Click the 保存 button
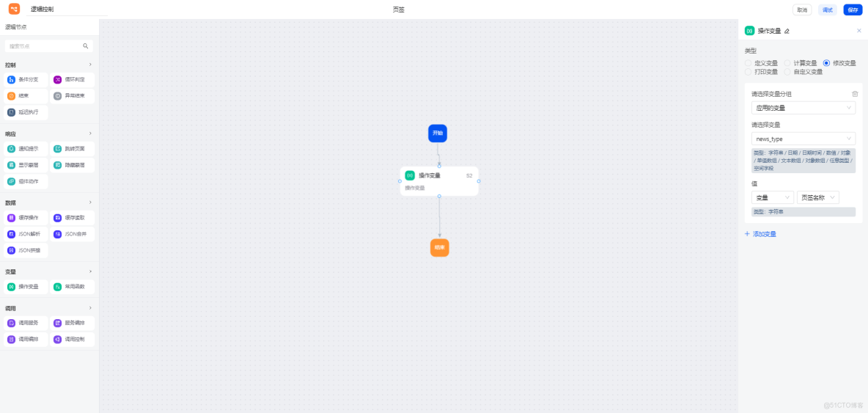Screen dimensions: 868x413 tap(853, 10)
